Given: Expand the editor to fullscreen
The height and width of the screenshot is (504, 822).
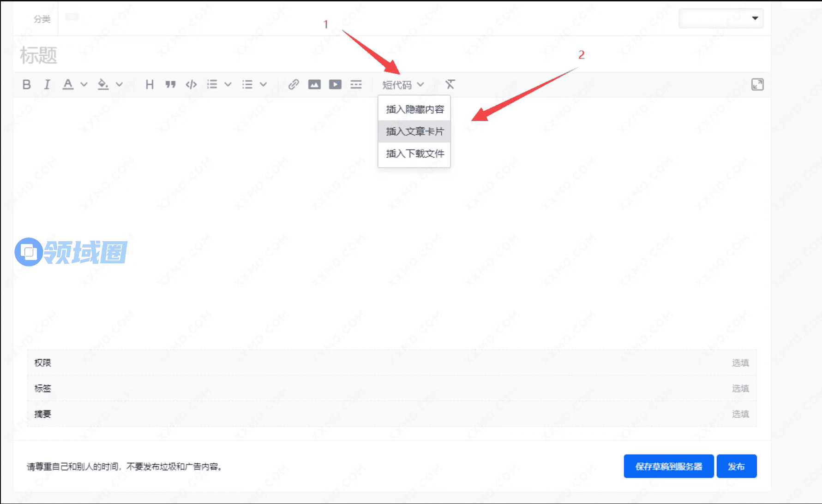Looking at the screenshot, I should pyautogui.click(x=757, y=84).
